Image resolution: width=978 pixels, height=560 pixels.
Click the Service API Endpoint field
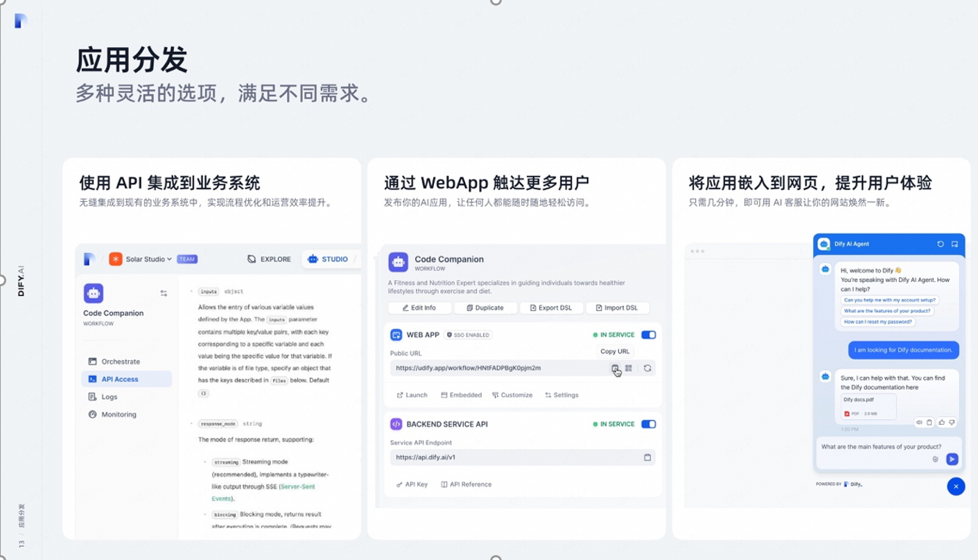pos(523,457)
